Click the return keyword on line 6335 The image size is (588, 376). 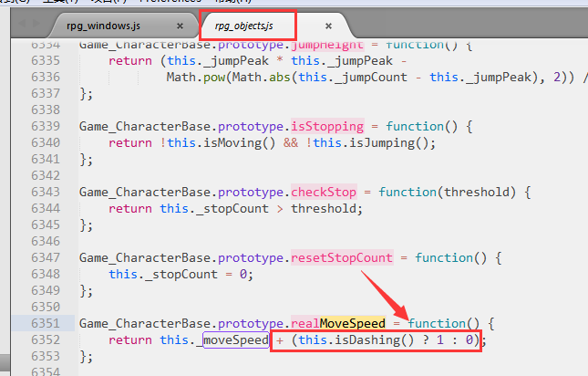[x=130, y=61]
